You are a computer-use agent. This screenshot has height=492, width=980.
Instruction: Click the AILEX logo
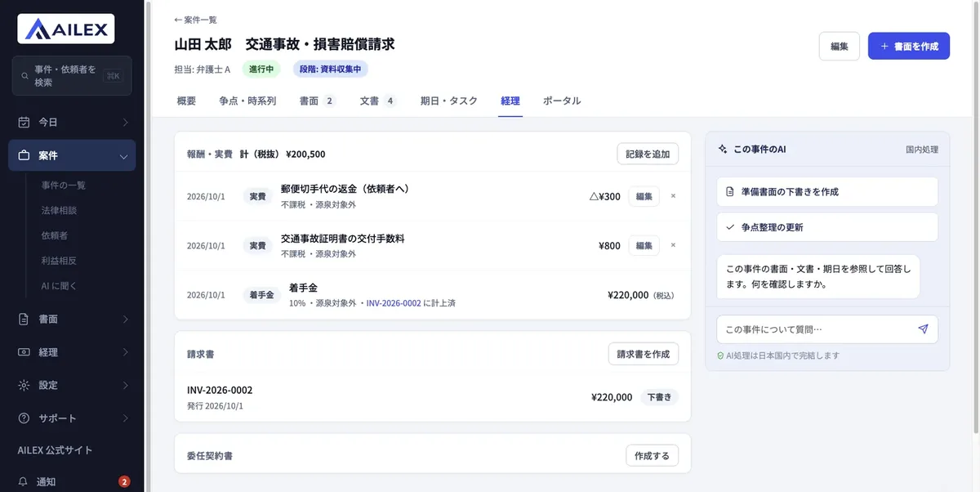coord(66,29)
